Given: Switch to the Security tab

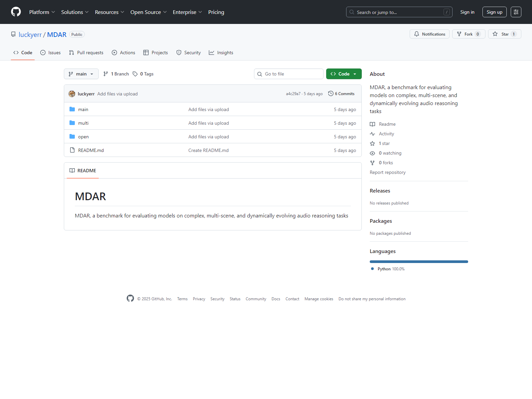Looking at the screenshot, I should [x=189, y=53].
